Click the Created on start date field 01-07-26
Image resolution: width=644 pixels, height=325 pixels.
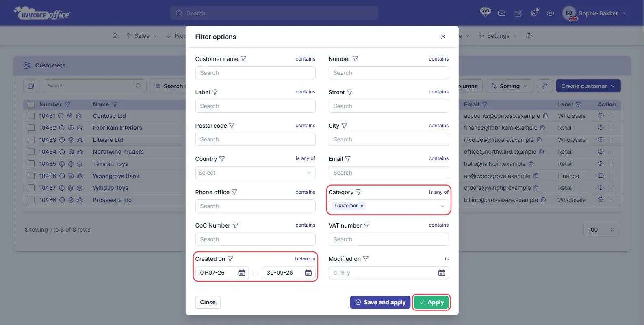tap(222, 273)
